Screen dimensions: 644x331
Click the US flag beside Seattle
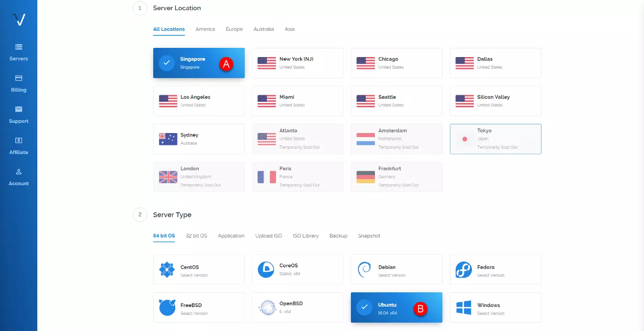[x=366, y=101]
